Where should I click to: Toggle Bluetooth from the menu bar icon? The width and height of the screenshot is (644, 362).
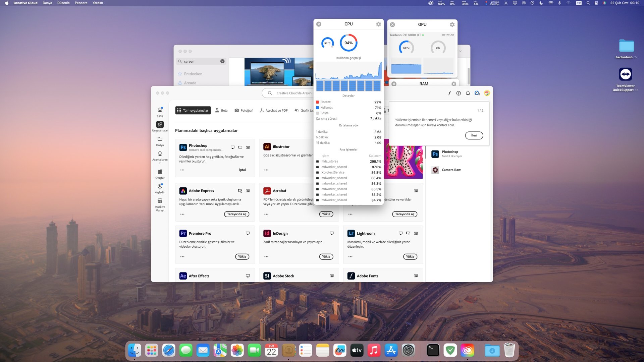pos(559,3)
